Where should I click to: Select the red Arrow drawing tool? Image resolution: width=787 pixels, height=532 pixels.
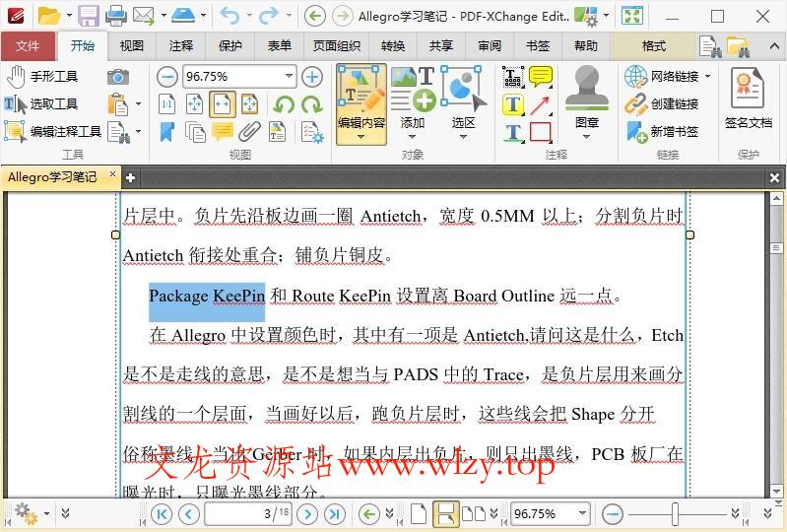click(541, 104)
